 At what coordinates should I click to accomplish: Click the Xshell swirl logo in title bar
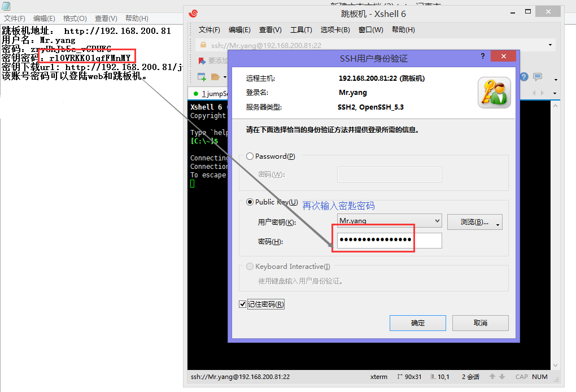(x=193, y=14)
